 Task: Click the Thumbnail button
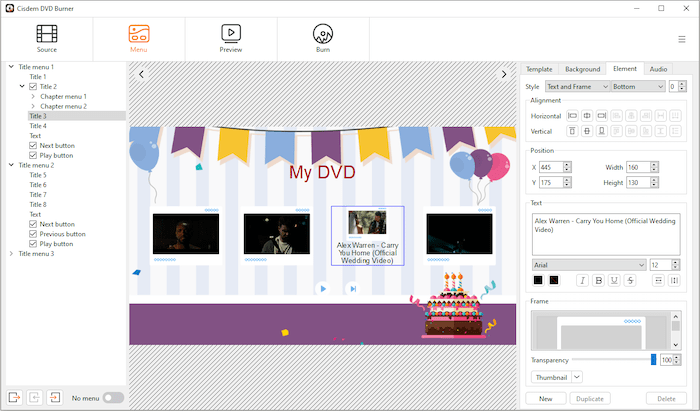tap(550, 377)
